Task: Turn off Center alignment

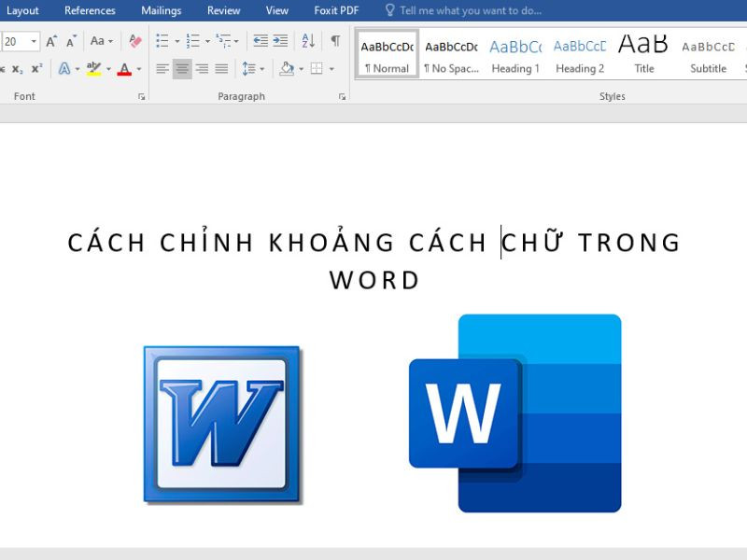Action: (182, 69)
